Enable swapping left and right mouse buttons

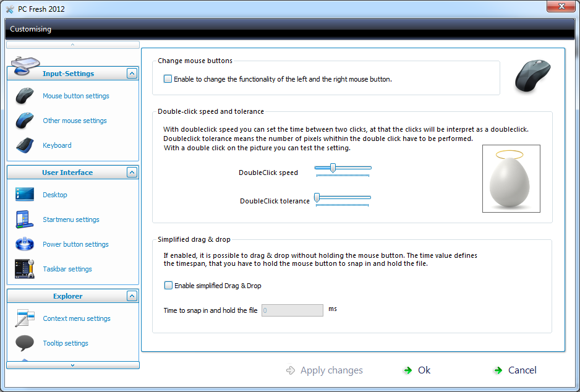click(x=168, y=79)
